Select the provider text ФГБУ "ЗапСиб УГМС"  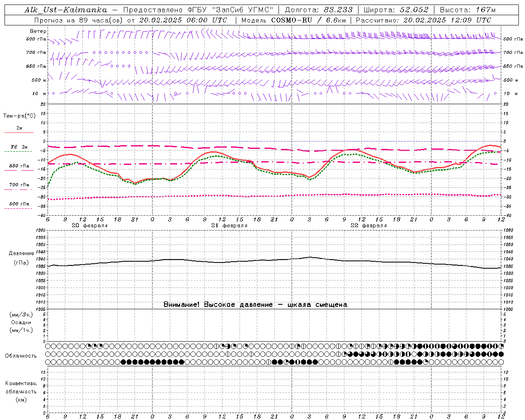[230, 10]
